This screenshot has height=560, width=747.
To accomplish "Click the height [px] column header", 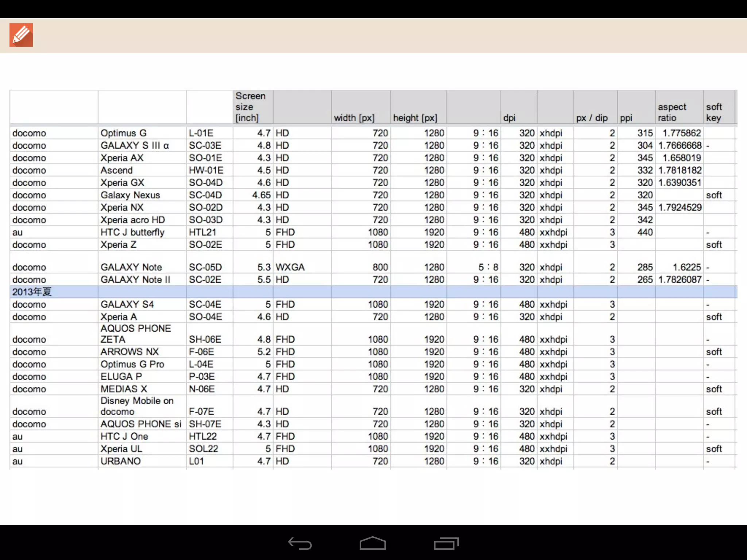I will pyautogui.click(x=415, y=118).
